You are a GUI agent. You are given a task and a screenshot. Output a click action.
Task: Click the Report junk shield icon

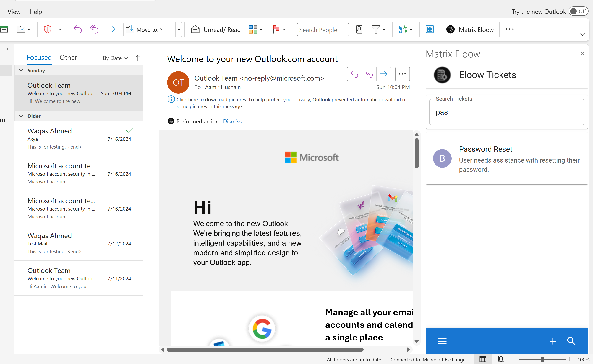click(x=48, y=29)
